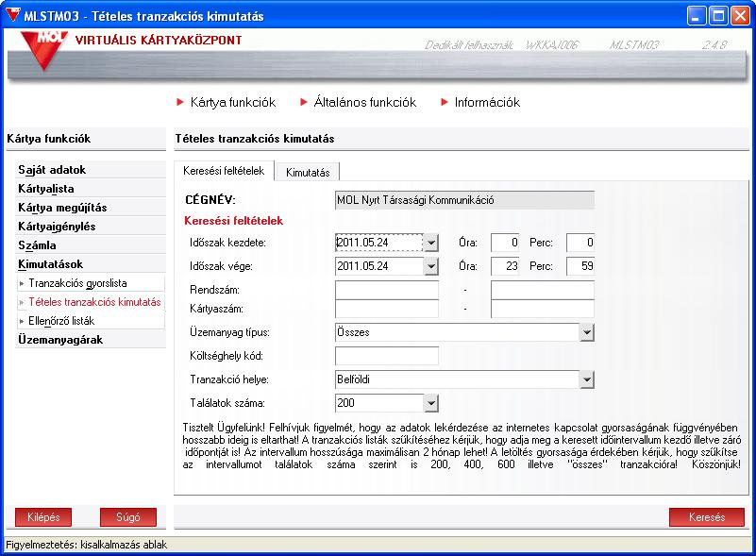Click the first Rendszám input field
Image resolution: width=756 pixels, height=556 pixels.
coord(387,291)
